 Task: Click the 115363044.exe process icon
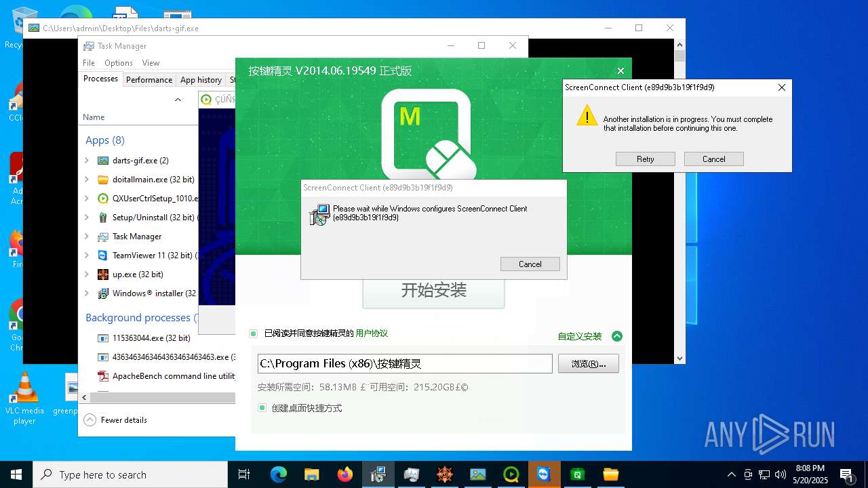[x=103, y=338]
